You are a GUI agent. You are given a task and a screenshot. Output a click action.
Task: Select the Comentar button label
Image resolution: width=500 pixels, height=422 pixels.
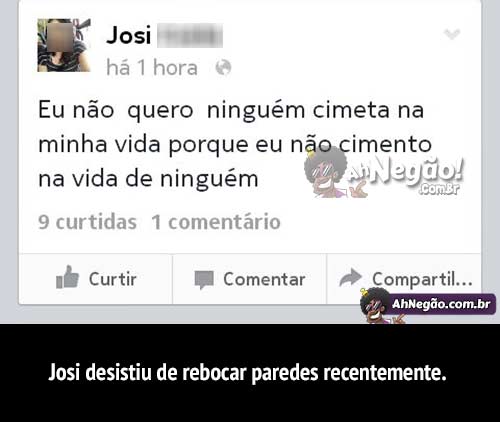(264, 279)
